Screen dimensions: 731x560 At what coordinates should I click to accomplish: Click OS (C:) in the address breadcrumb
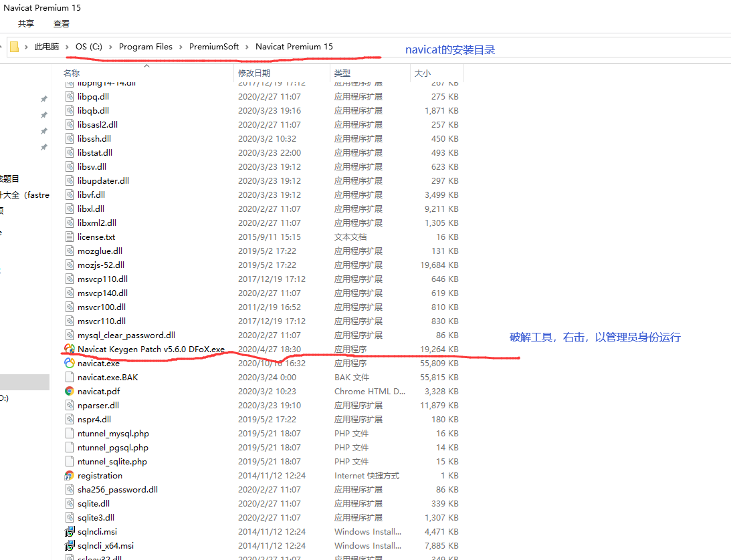coord(88,47)
